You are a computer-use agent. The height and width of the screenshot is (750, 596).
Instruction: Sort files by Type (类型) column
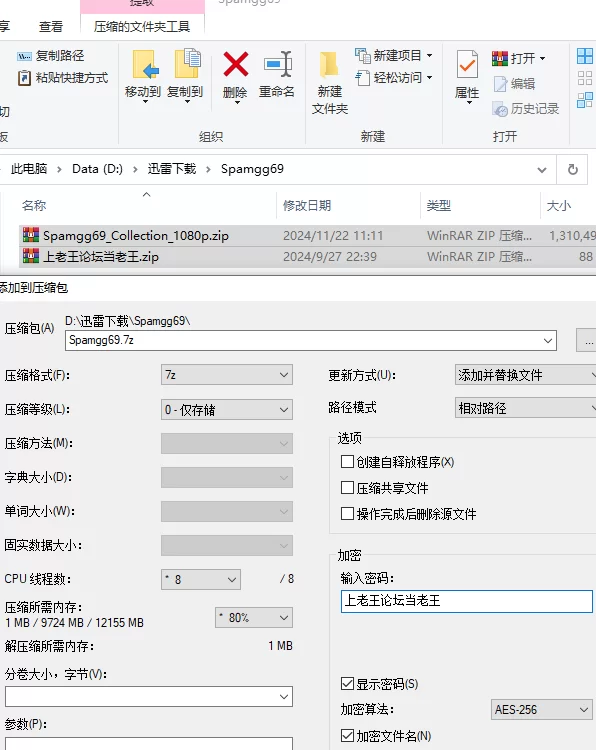point(439,206)
